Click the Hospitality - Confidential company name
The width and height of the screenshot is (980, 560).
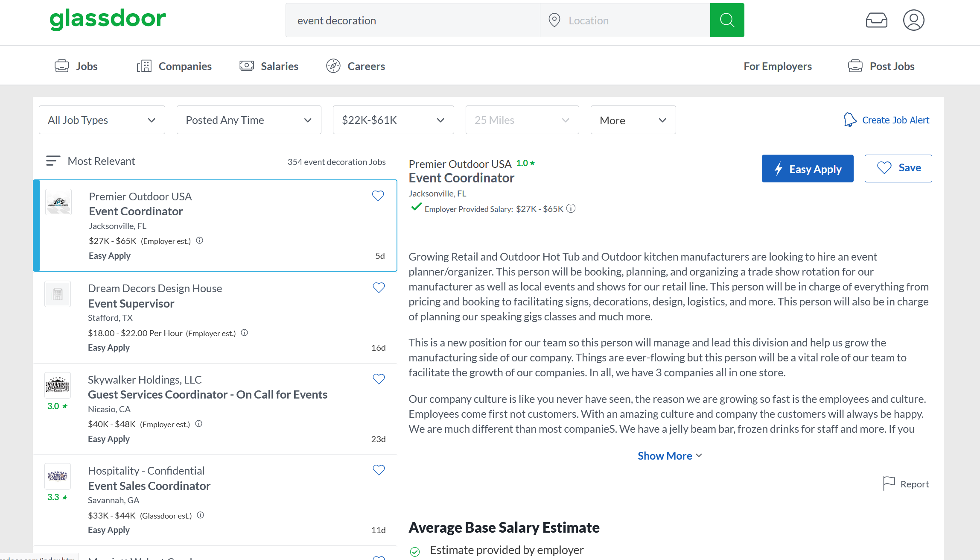pyautogui.click(x=146, y=471)
